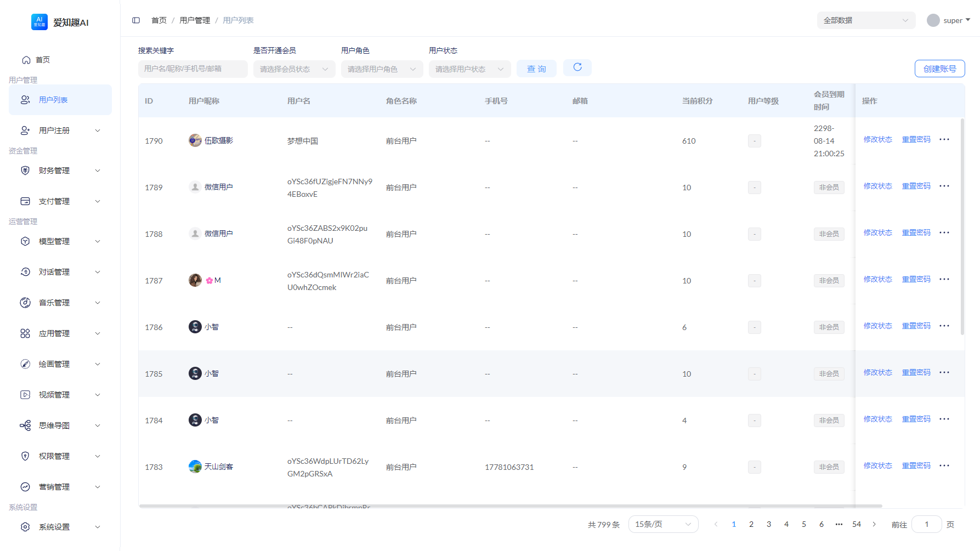Image resolution: width=980 pixels, height=551 pixels.
Task: Click the vertical table scrollbar
Action: (x=962, y=226)
